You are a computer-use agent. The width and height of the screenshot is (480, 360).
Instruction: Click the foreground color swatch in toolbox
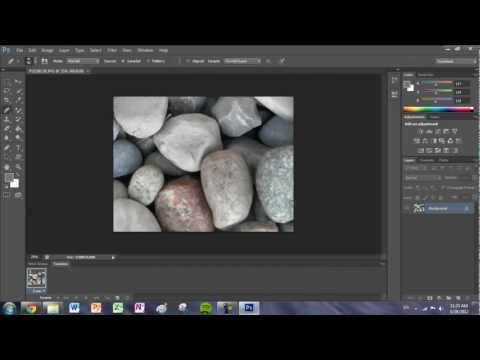pyautogui.click(x=9, y=178)
